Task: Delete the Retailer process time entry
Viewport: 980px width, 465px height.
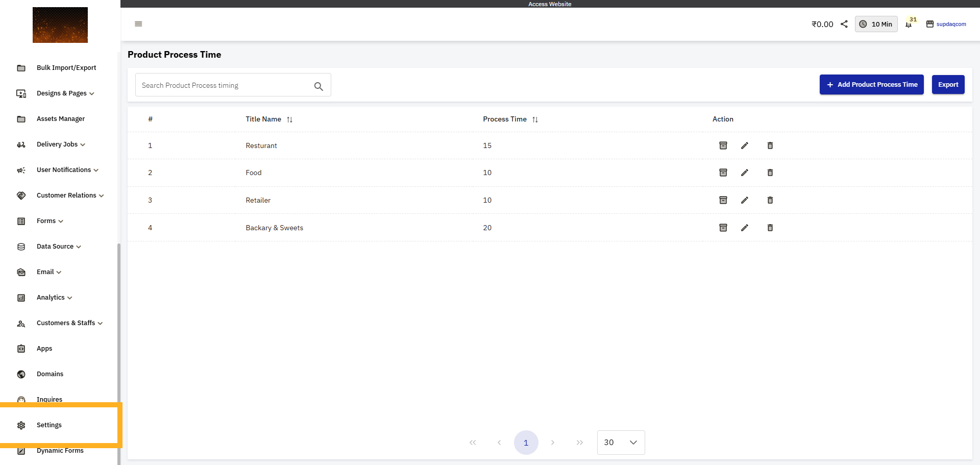Action: tap(770, 200)
